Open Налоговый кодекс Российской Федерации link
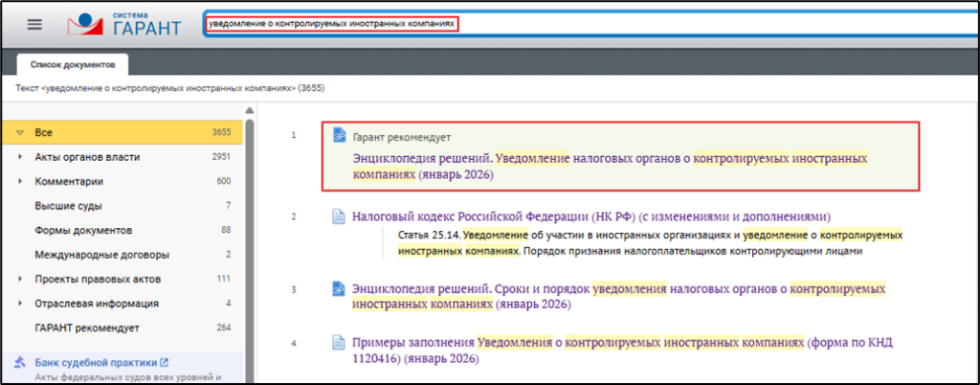 590,217
